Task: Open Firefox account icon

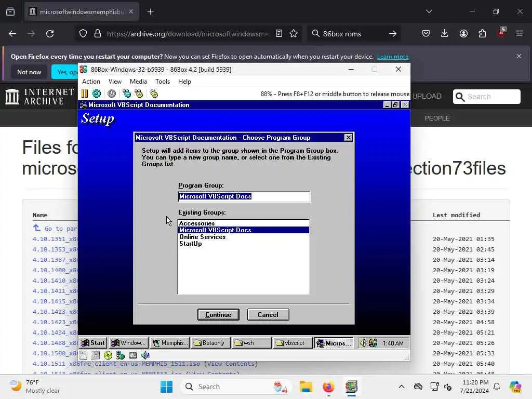Action: click(463, 33)
